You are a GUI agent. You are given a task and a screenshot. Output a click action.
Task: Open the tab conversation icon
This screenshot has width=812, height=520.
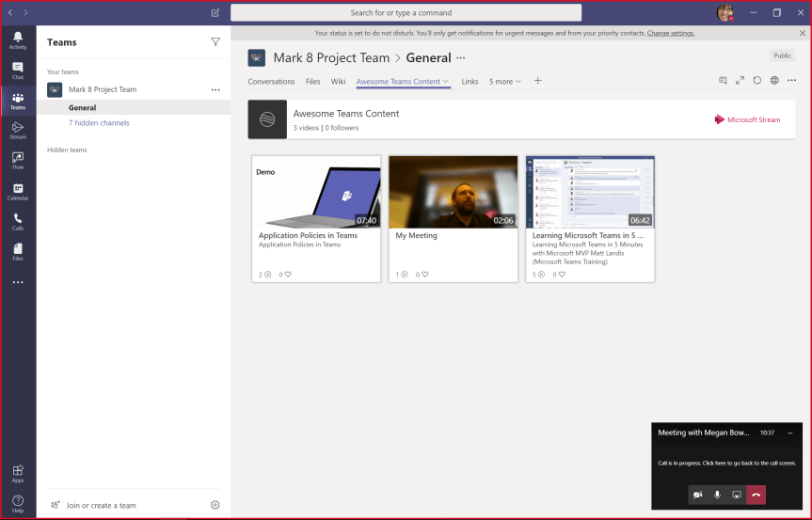(x=723, y=81)
